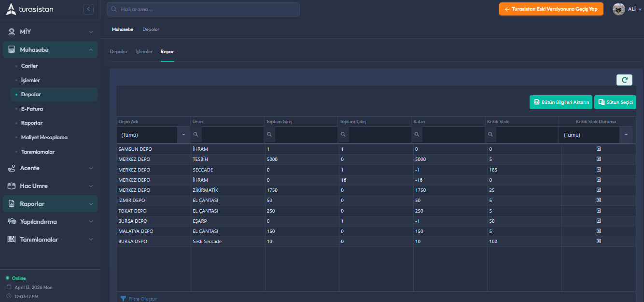Click the refresh icon above the table
Image resolution: width=644 pixels, height=302 pixels.
624,80
